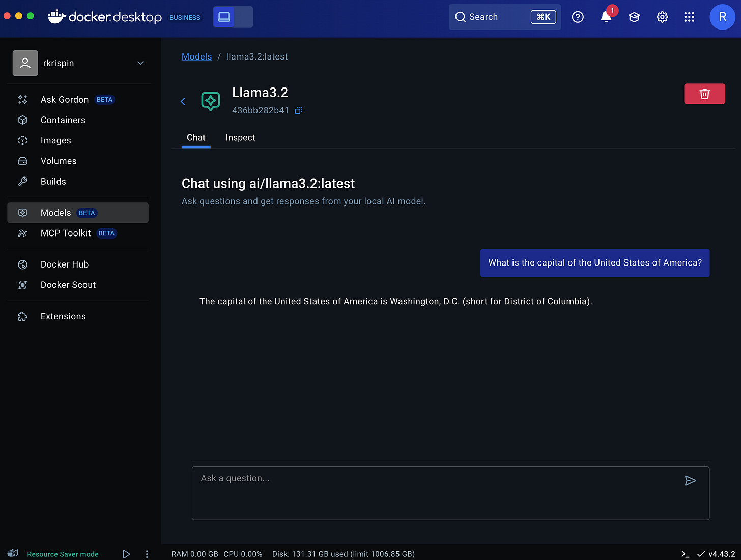Click the Docker Scout icon in the sidebar
Image resolution: width=741 pixels, height=560 pixels.
click(x=22, y=285)
